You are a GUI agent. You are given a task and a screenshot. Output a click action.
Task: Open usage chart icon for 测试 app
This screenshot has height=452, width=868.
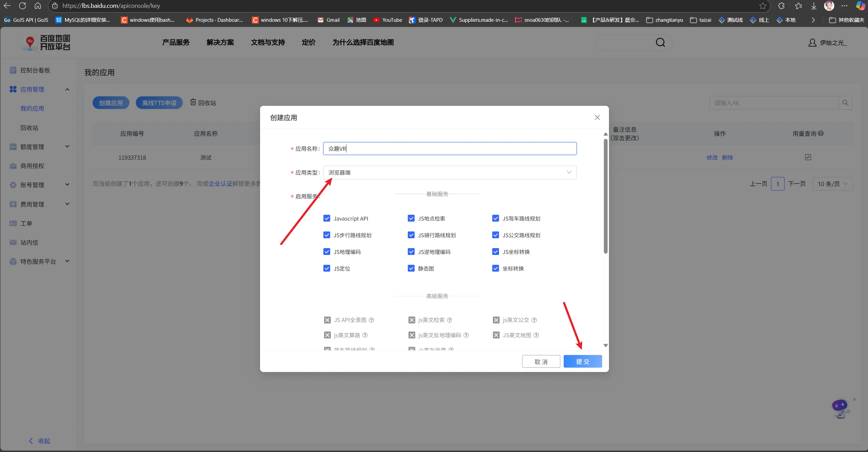(808, 157)
